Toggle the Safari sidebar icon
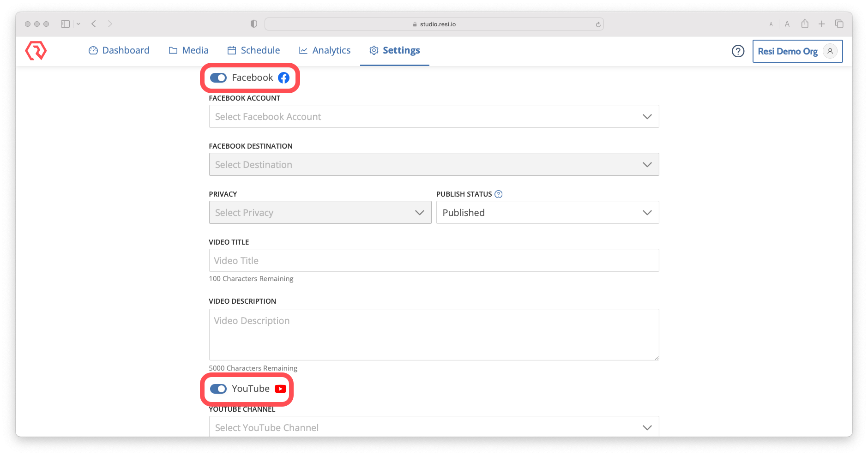Image resolution: width=868 pixels, height=456 pixels. (66, 24)
